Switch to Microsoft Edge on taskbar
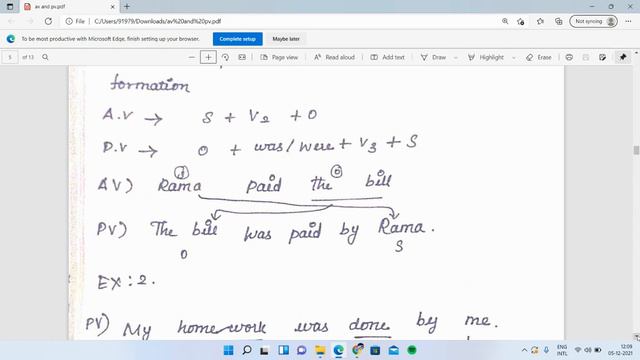 [x=338, y=350]
